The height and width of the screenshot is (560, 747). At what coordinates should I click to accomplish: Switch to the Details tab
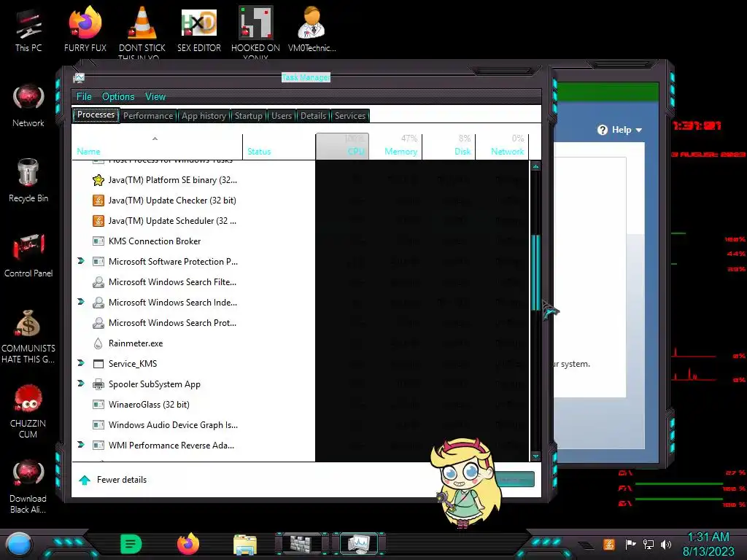coord(313,116)
